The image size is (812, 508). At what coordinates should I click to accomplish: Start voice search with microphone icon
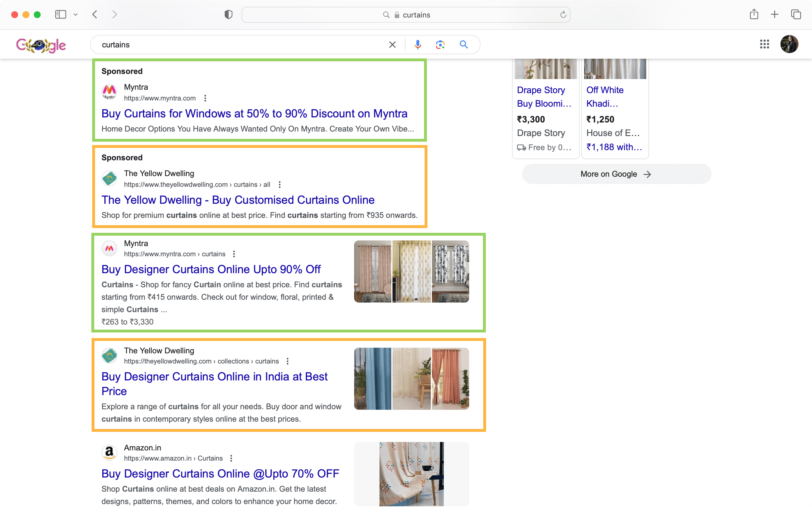click(417, 45)
